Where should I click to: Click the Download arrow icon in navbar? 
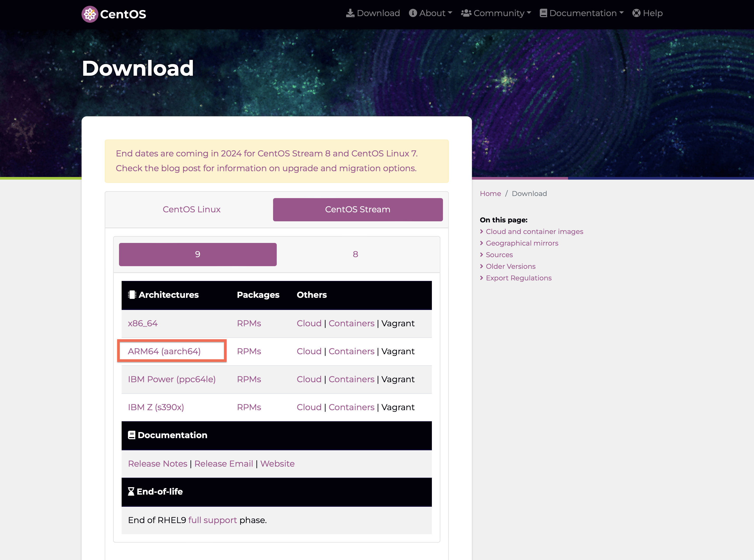pyautogui.click(x=350, y=13)
